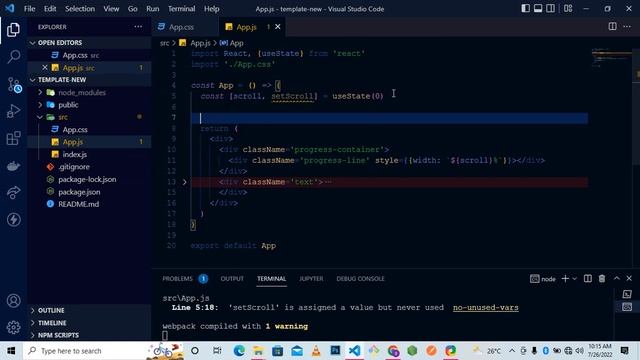640x360 pixels.
Task: Split the editor to the right
Action: point(612,27)
